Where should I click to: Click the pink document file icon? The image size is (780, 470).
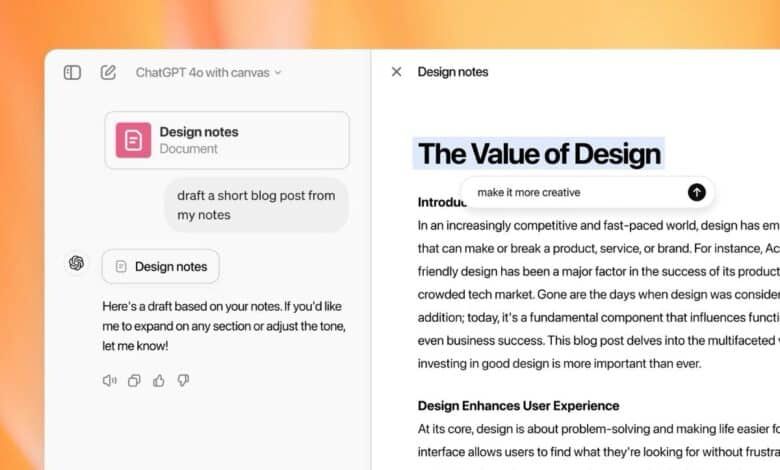coord(133,140)
